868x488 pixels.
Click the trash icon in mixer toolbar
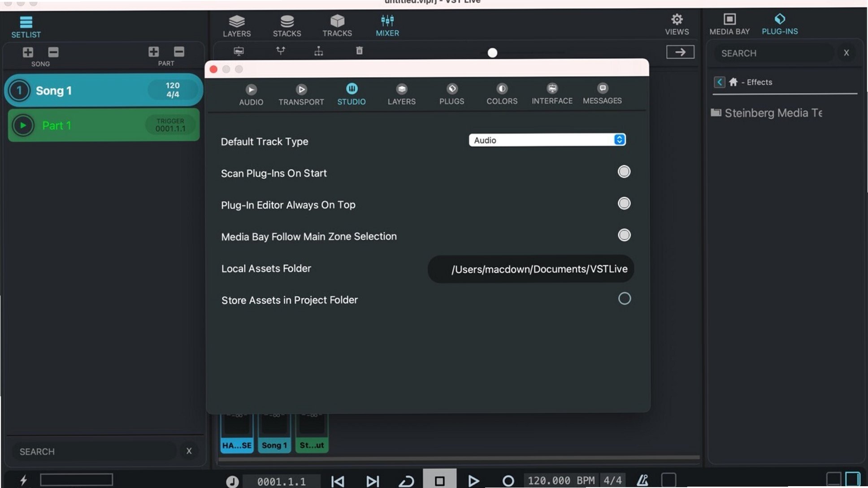[x=359, y=51]
